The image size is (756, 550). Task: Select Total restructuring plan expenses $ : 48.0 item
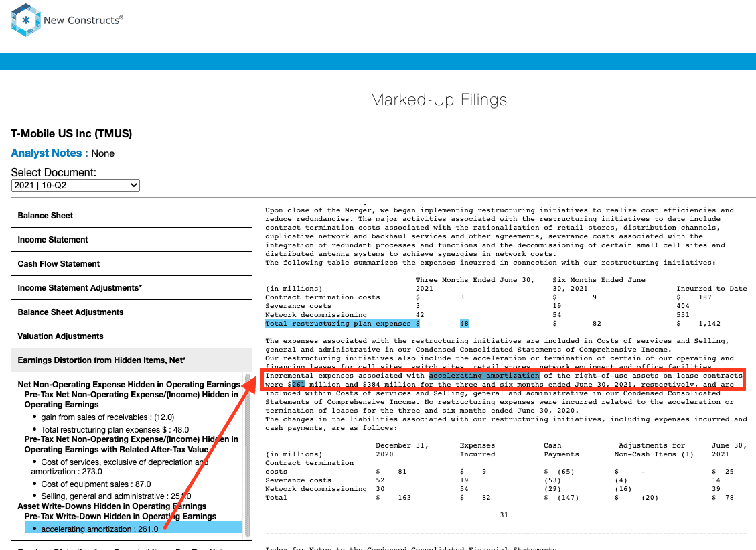(115, 430)
